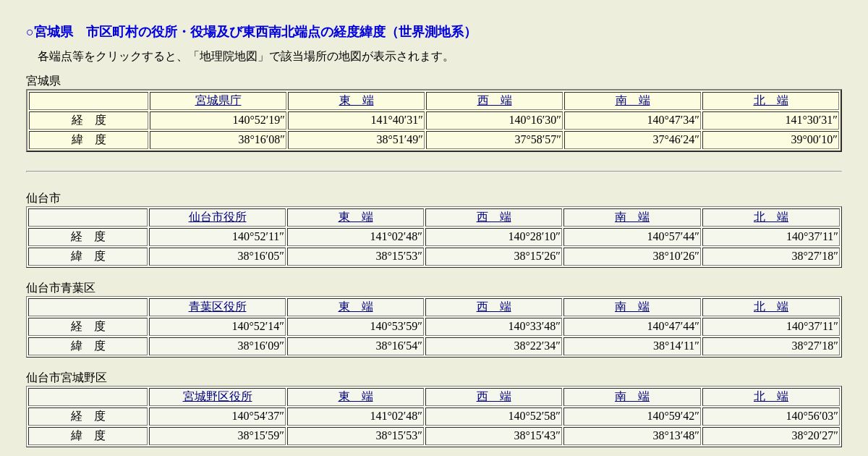Select 青葉区役所 latitude 38°16′09″
Screen dimensions: 868x456
coord(260,346)
